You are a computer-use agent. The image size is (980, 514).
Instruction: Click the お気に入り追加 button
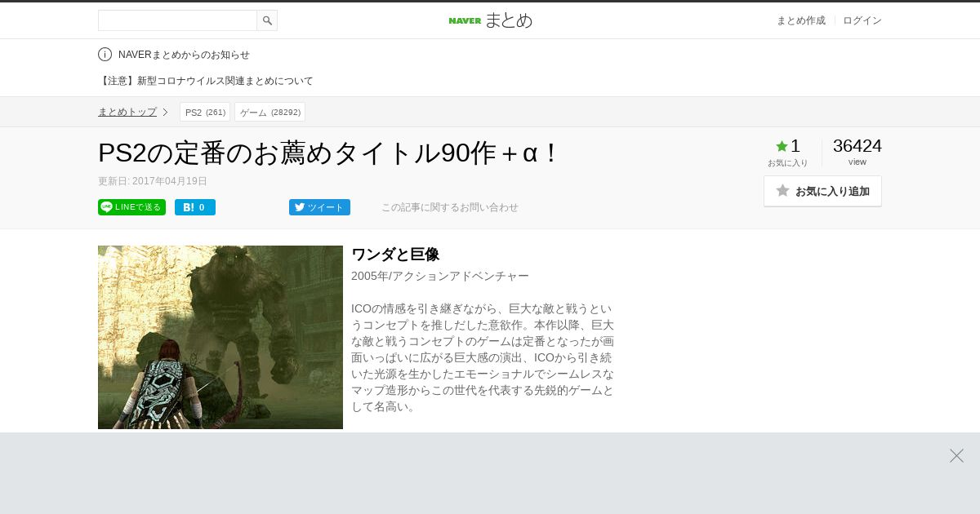pyautogui.click(x=822, y=191)
